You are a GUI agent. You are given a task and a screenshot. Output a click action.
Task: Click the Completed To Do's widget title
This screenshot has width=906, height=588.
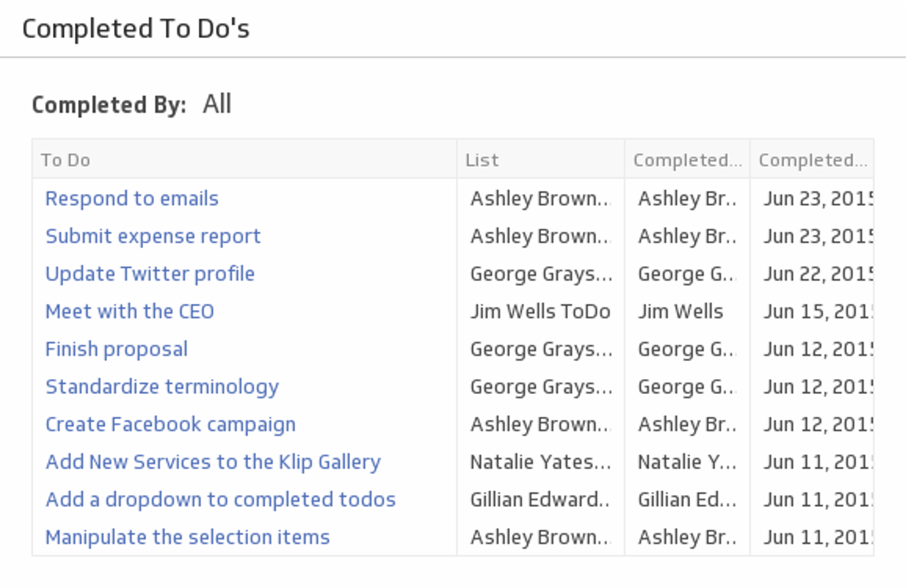(136, 29)
